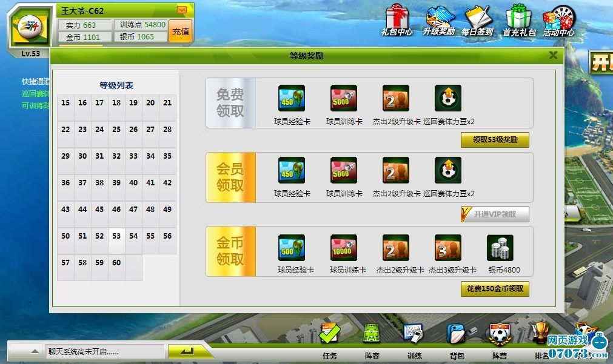This screenshot has width=613, height=364.
Task: Open the 首充礼包 first recharge gift icon
Action: pyautogui.click(x=518, y=18)
